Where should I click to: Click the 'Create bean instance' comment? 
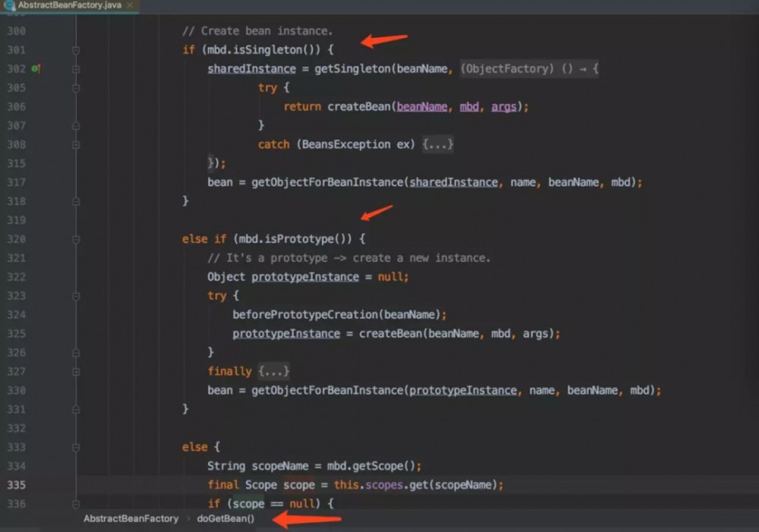pyautogui.click(x=258, y=31)
